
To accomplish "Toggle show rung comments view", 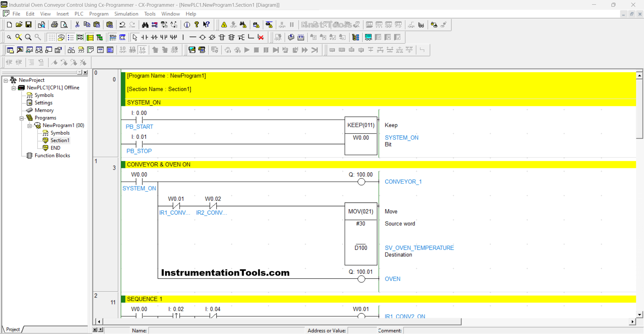I will [90, 37].
